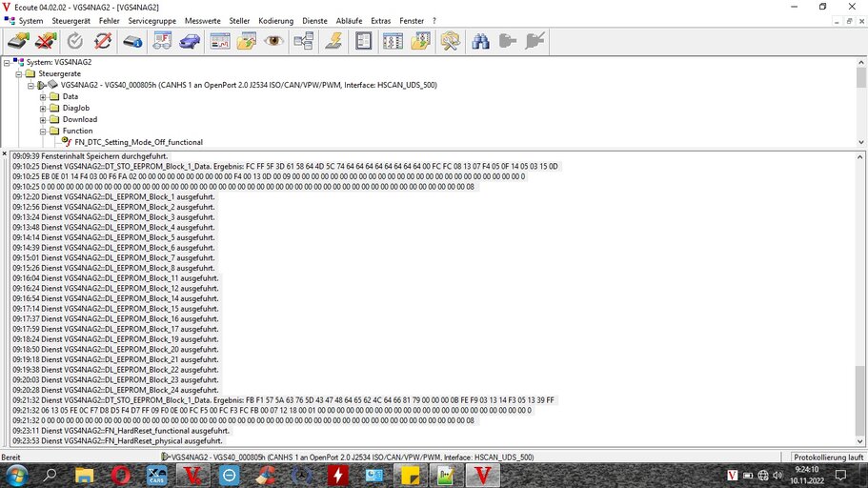Click the device info icon with blue badge
The width and height of the screenshot is (868, 488).
pyautogui.click(x=132, y=41)
